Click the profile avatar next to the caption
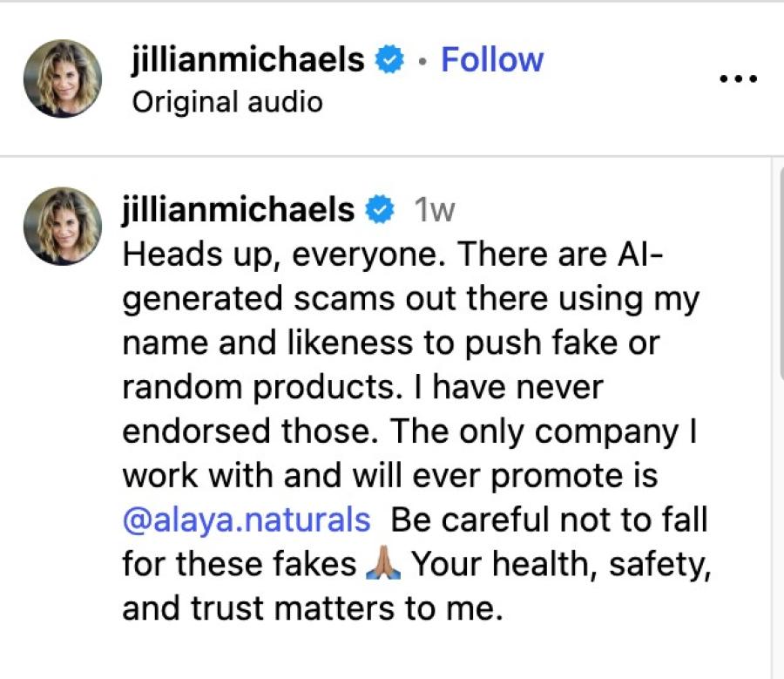Viewport: 784px width, 679px height. coord(62,226)
